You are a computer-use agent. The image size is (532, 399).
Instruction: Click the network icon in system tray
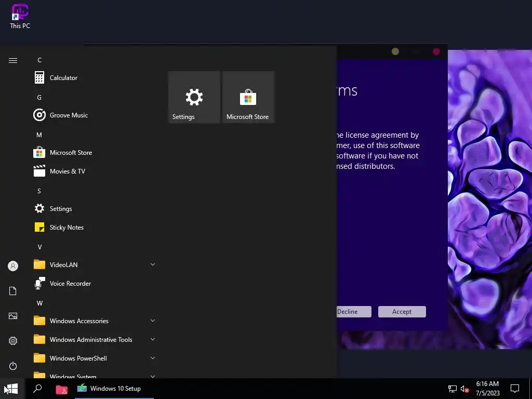453,389
